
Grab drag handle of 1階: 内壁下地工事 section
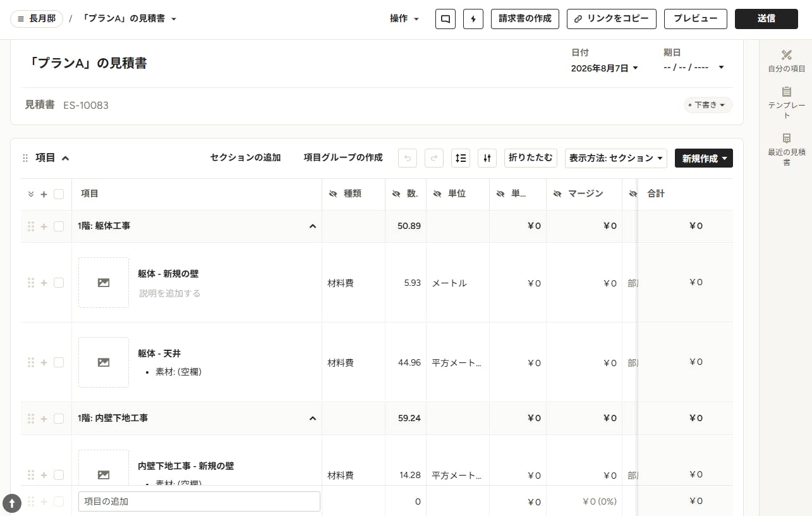click(x=31, y=419)
